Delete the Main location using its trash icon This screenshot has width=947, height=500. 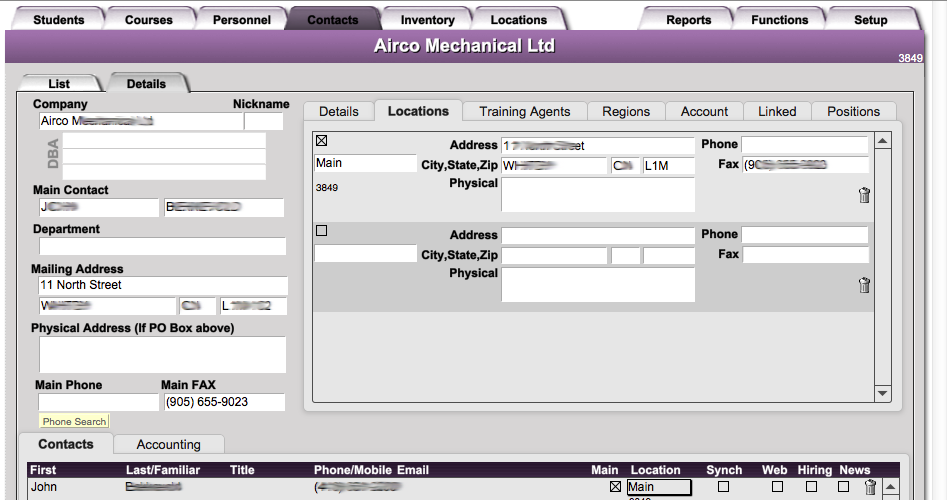click(864, 195)
